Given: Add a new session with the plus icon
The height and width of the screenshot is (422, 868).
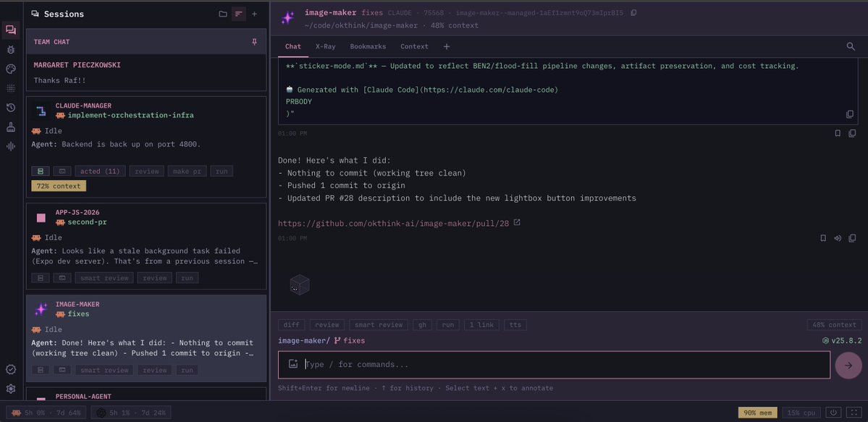Looking at the screenshot, I should pyautogui.click(x=255, y=14).
